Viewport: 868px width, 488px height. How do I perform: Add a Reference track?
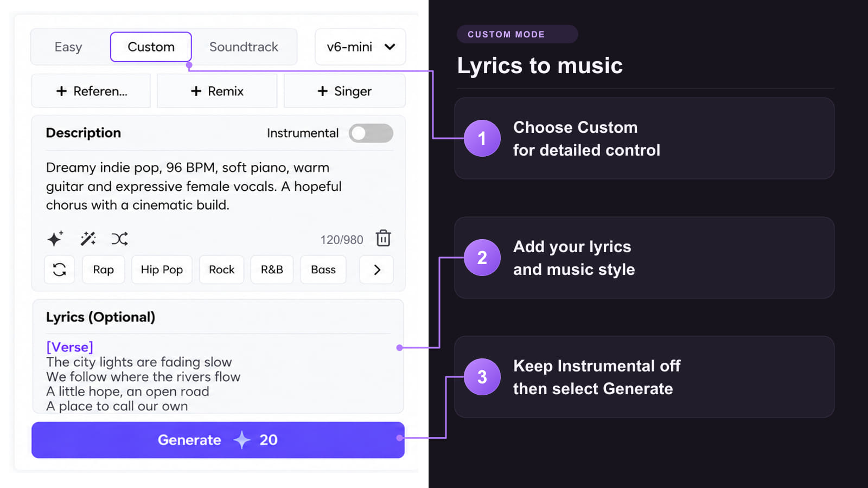(x=91, y=91)
